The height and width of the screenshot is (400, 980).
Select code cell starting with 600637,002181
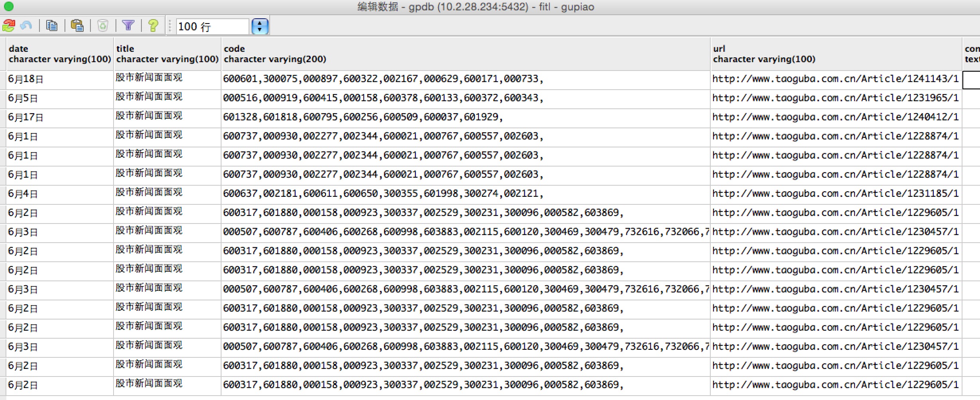[466, 194]
